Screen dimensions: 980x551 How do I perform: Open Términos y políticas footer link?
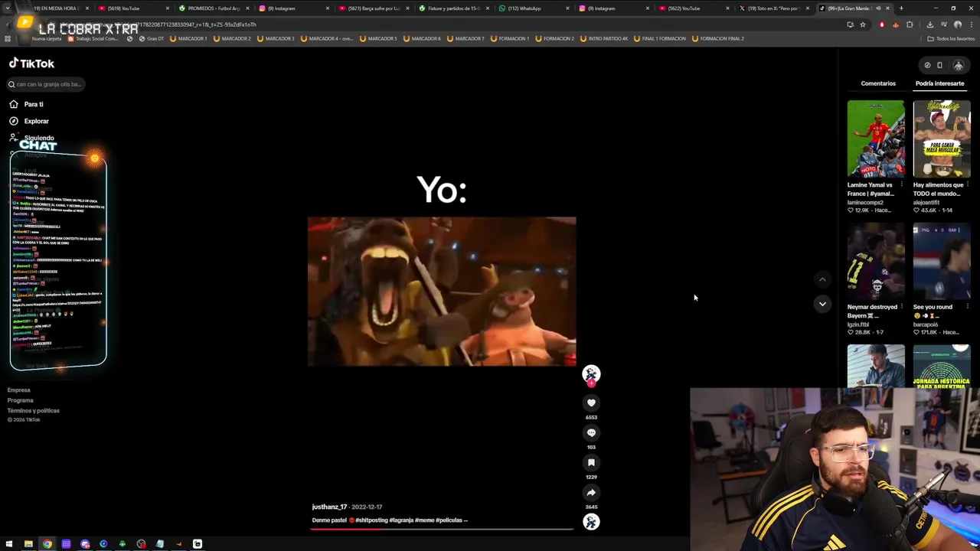click(34, 410)
